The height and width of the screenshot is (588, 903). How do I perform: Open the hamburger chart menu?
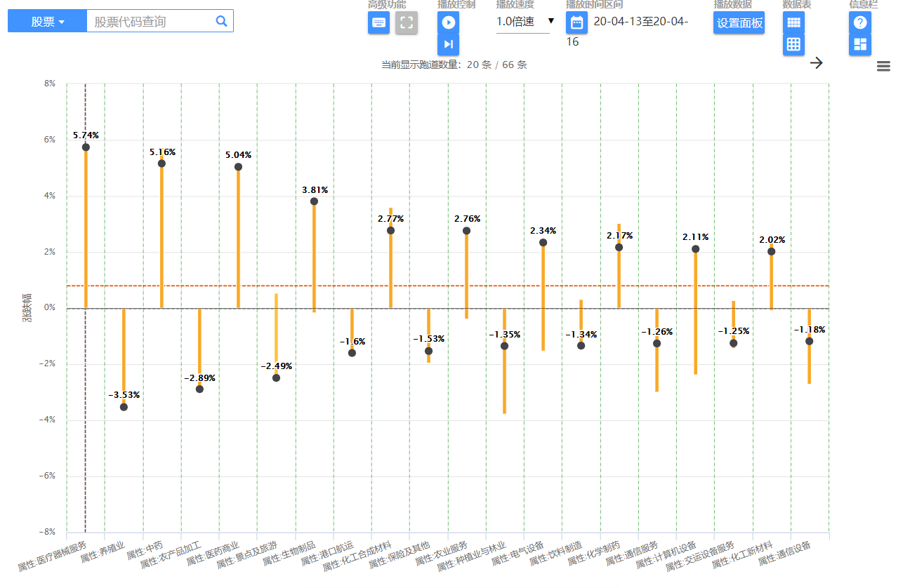click(883, 66)
